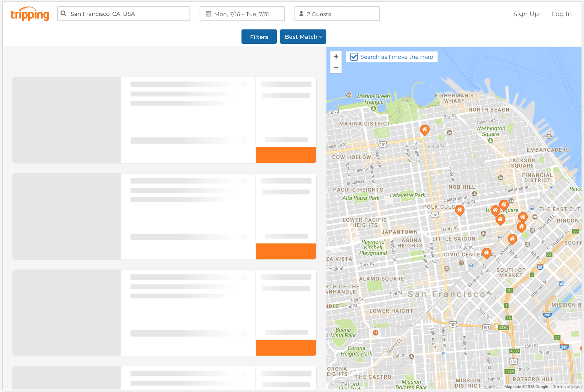The image size is (584, 392).
Task: Click the Lafayette Park label on the map
Action: 408,195
